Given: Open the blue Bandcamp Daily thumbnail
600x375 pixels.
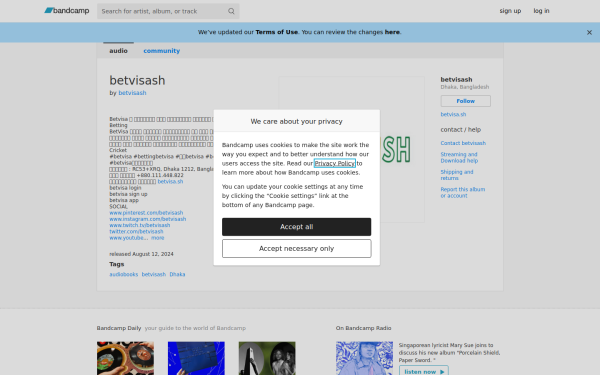Looking at the screenshot, I should (x=196, y=358).
